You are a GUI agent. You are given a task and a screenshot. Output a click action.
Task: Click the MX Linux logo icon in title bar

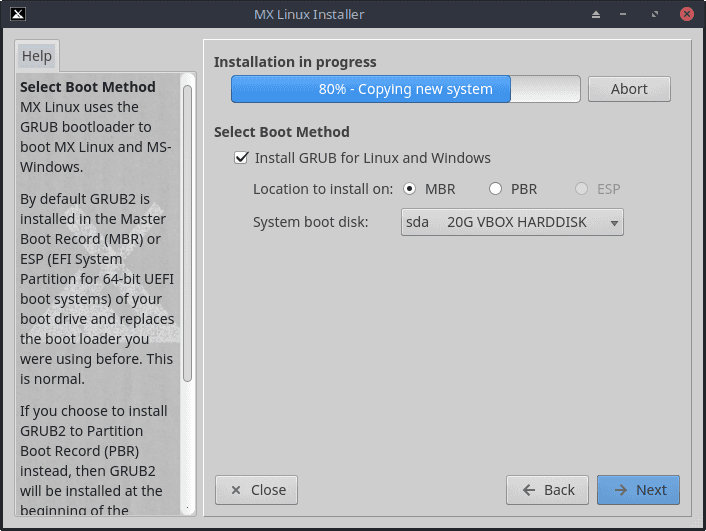click(18, 14)
